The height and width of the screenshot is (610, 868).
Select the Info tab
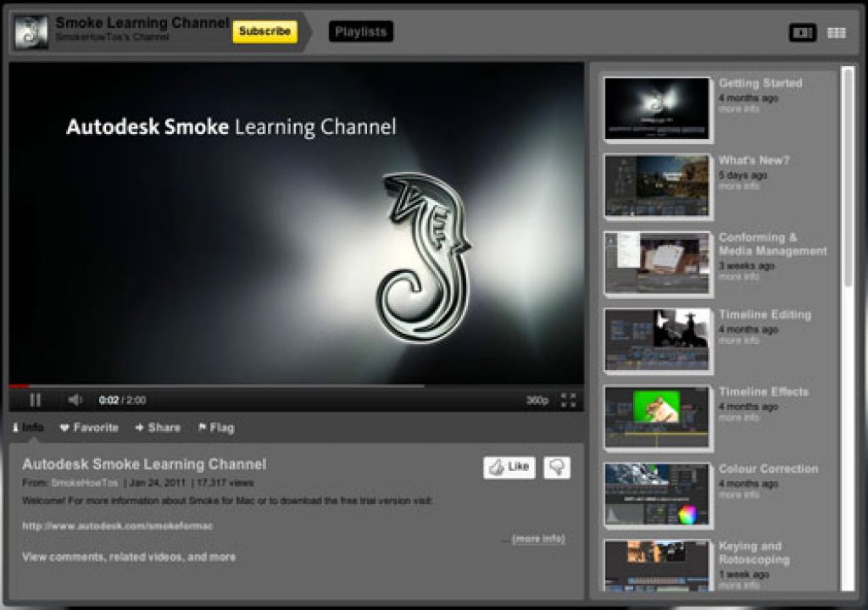(x=28, y=427)
